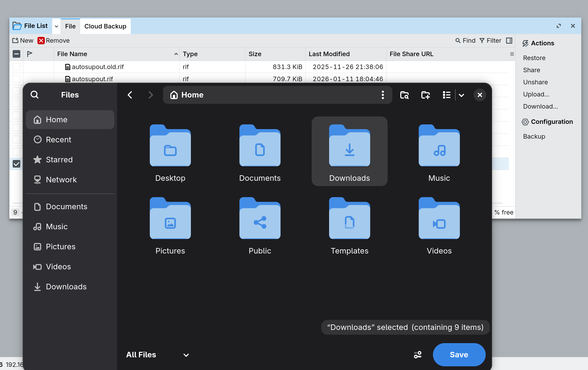Screen dimensions: 588x370
Task: Click the Restore action link
Action: pyautogui.click(x=534, y=58)
